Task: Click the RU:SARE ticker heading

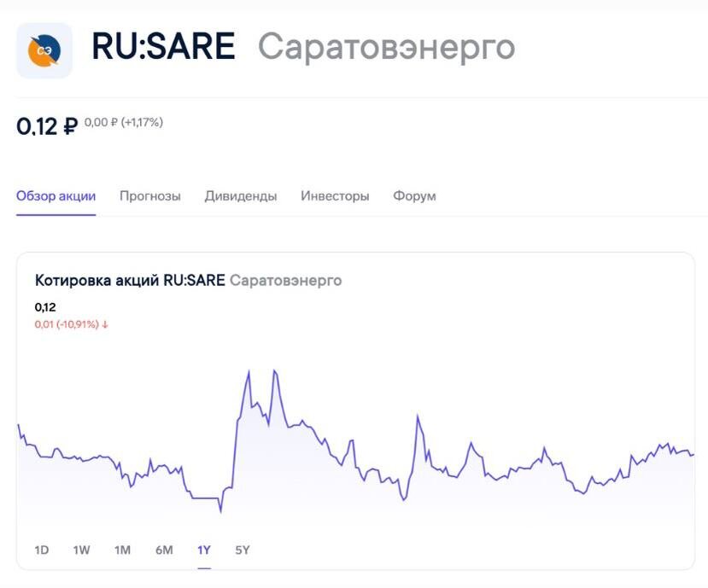Action: 163,46
